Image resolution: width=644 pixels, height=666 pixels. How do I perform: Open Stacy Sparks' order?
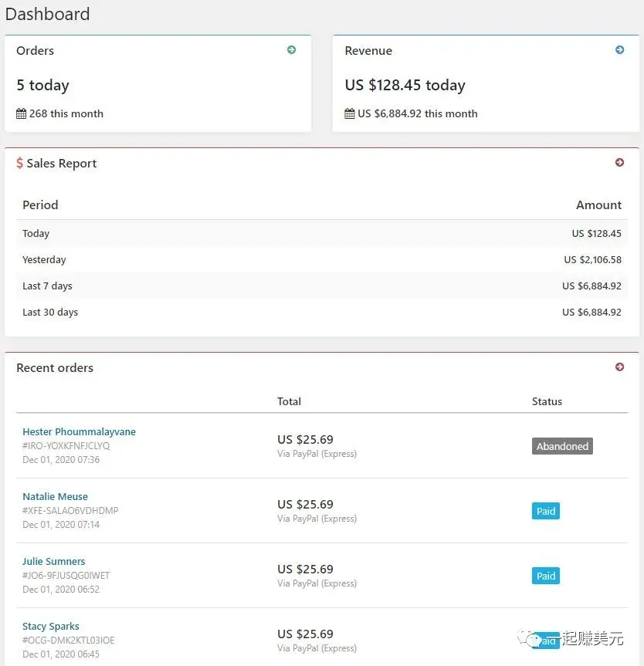51,627
